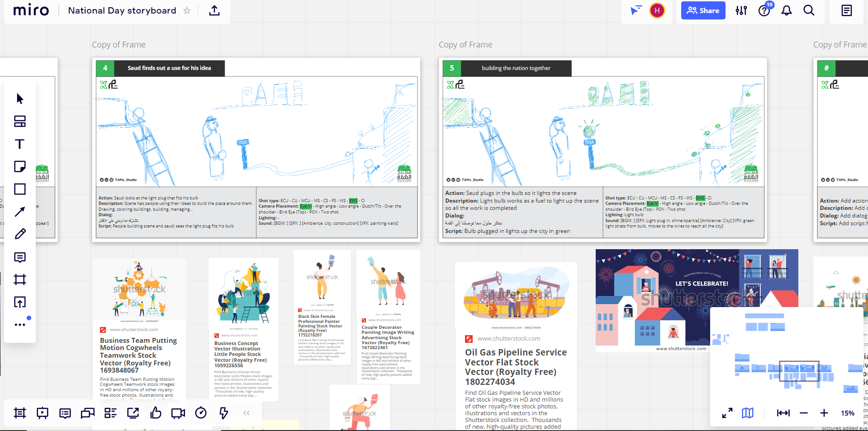Screen dimensions: 868x431
Task: Open board settings sliders icon
Action: point(741,10)
